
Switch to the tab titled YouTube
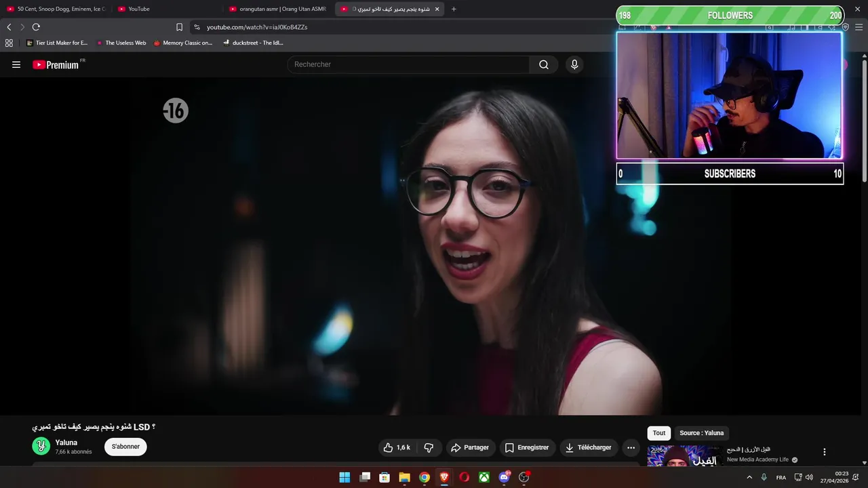coord(167,9)
